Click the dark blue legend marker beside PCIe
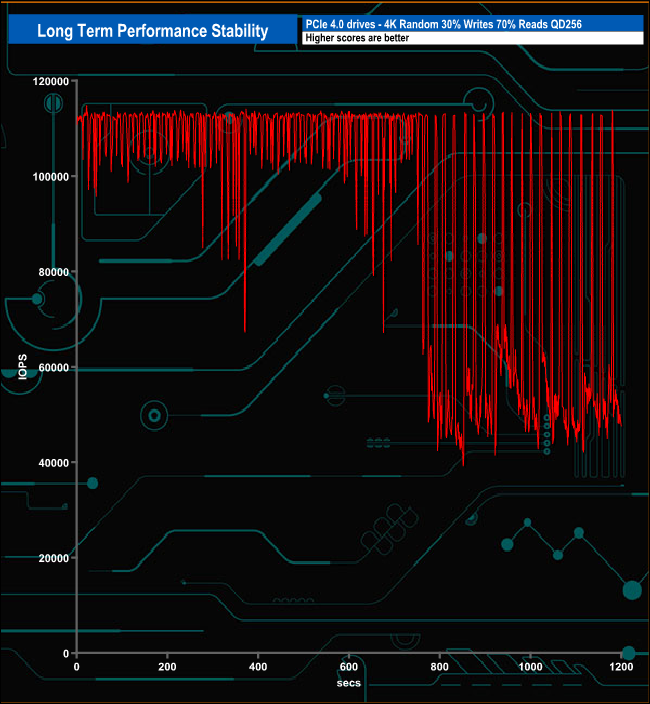Screen dimensions: 650x704 [x=301, y=23]
